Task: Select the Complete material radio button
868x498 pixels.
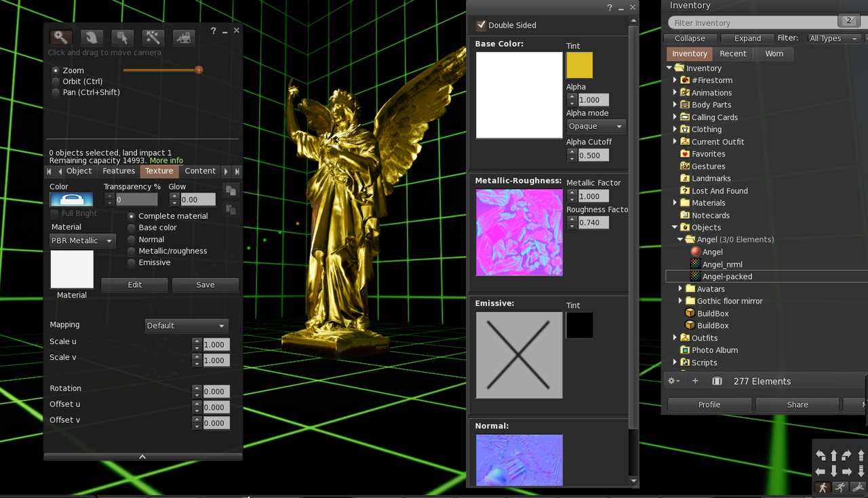Action: click(x=132, y=216)
